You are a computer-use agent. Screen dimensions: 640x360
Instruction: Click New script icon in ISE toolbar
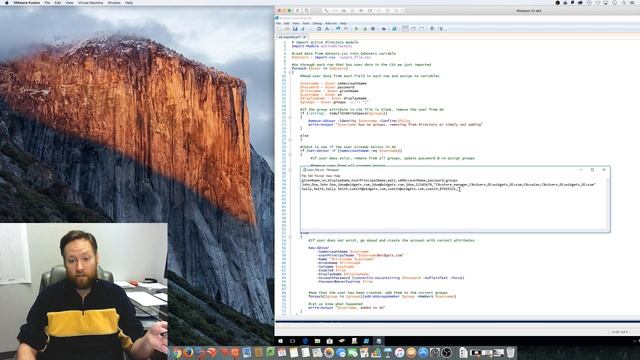point(279,29)
